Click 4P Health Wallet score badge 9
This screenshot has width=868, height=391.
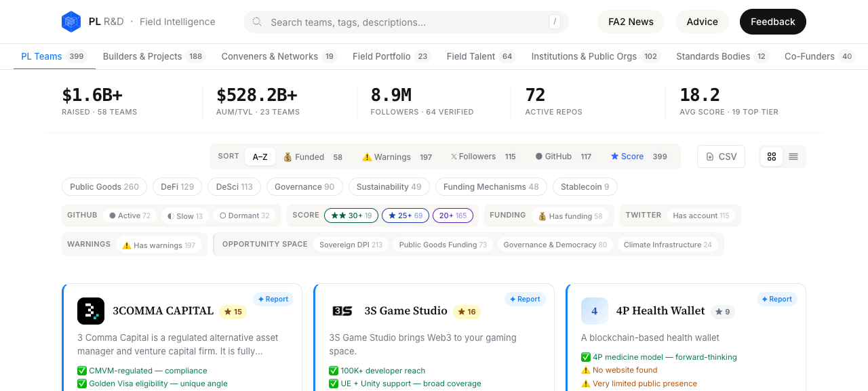coord(723,312)
